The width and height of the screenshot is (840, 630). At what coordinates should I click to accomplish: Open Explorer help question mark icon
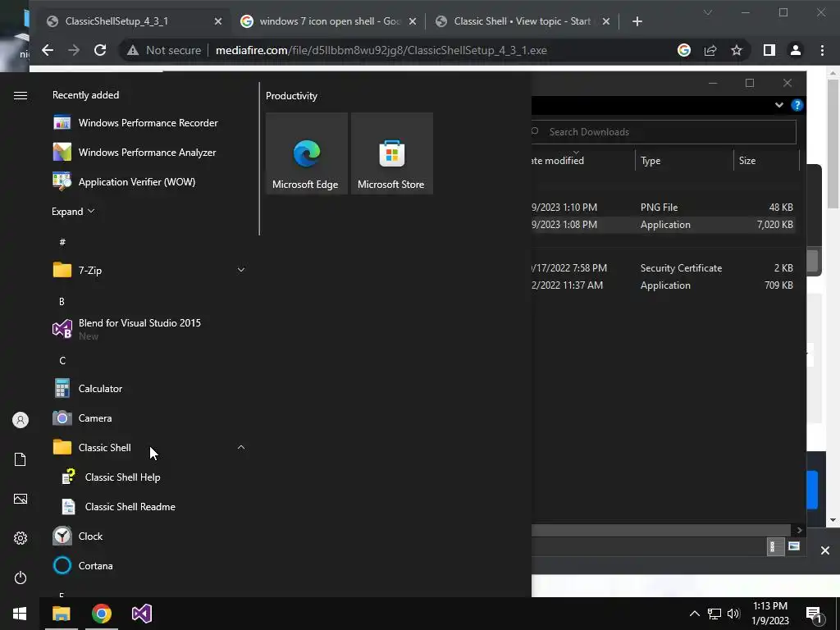797,105
